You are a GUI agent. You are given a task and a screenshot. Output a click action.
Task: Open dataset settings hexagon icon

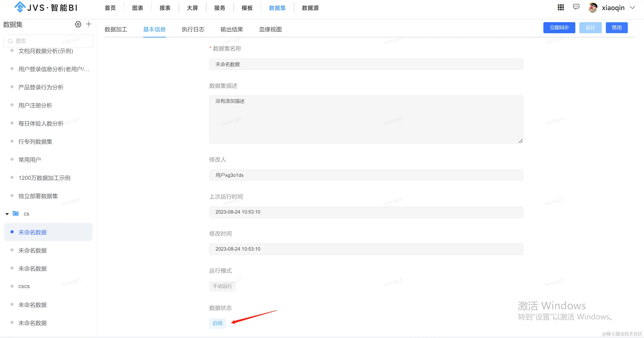[78, 24]
